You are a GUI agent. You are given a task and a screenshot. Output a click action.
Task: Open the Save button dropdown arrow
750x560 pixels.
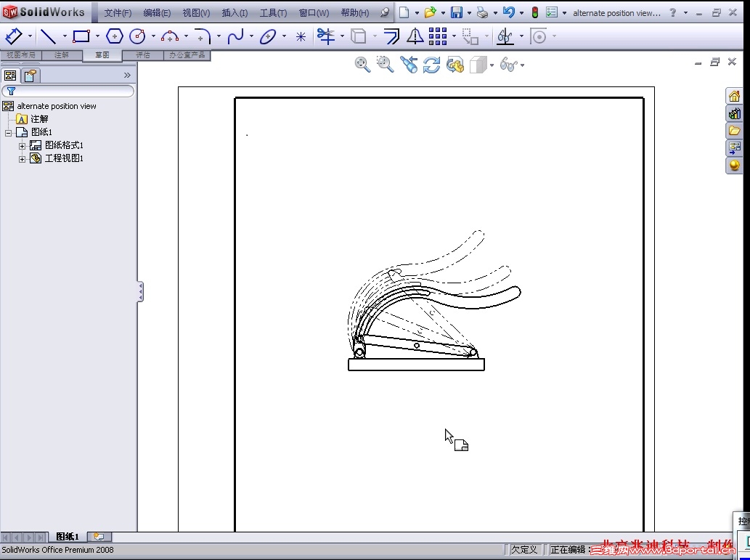pyautogui.click(x=469, y=13)
